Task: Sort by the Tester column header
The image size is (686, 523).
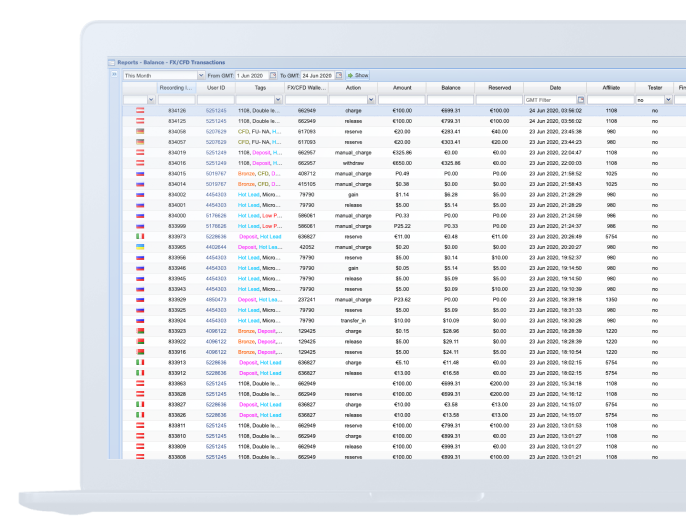Action: [654, 88]
